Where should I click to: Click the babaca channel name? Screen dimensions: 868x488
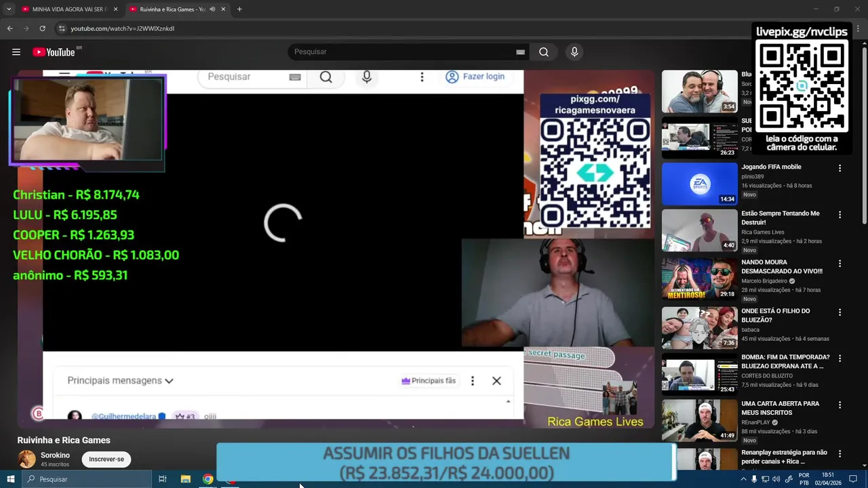click(x=750, y=330)
